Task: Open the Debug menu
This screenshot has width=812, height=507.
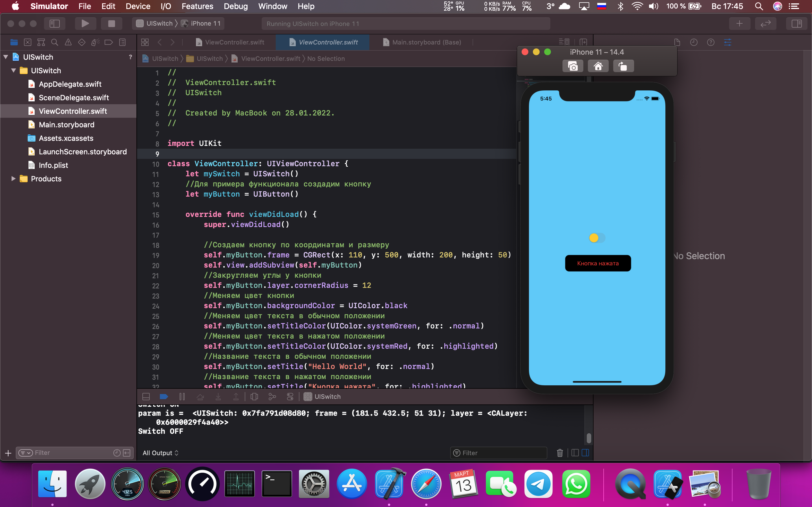Action: (235, 6)
